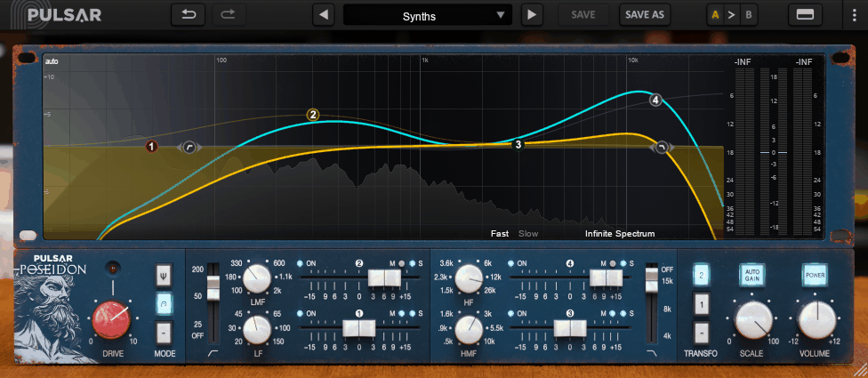Select transformer type 2 button
Viewport: 868px width, 378px height.
coord(701,275)
